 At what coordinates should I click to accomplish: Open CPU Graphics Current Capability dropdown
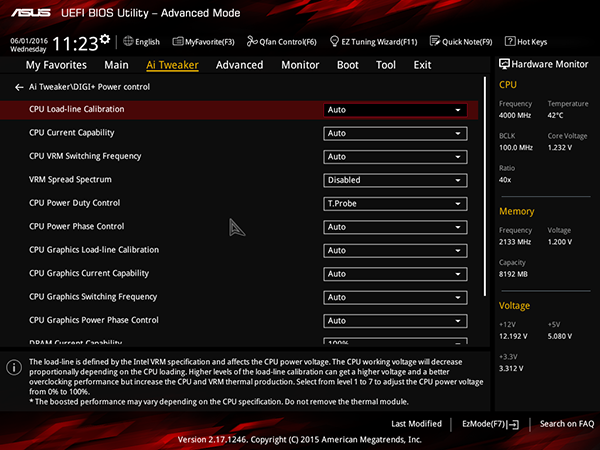pos(395,274)
